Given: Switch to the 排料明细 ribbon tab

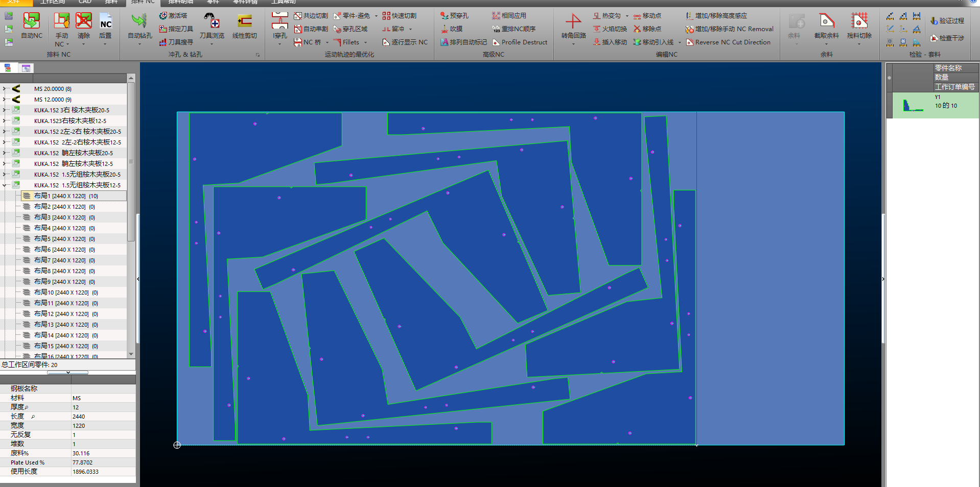Looking at the screenshot, I should click(x=180, y=2).
